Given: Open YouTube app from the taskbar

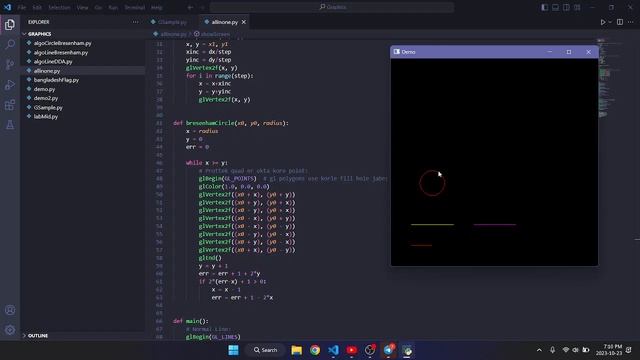Looking at the screenshot, I should coord(352,350).
